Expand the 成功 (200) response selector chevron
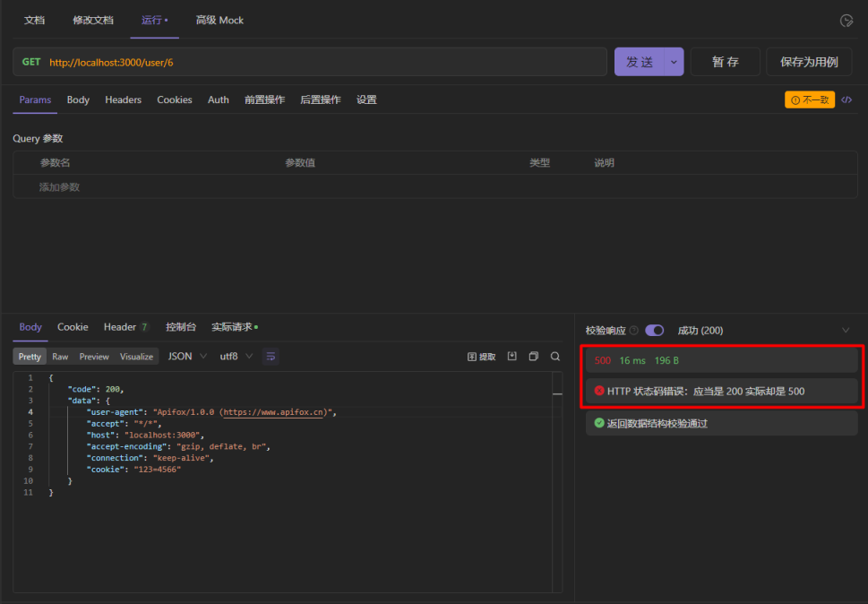This screenshot has height=604, width=868. [846, 331]
